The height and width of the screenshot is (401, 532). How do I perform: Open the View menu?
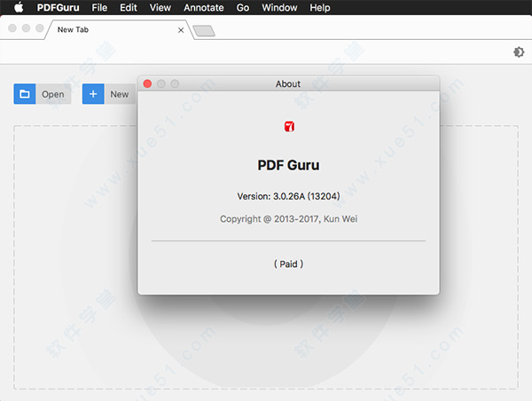point(160,7)
